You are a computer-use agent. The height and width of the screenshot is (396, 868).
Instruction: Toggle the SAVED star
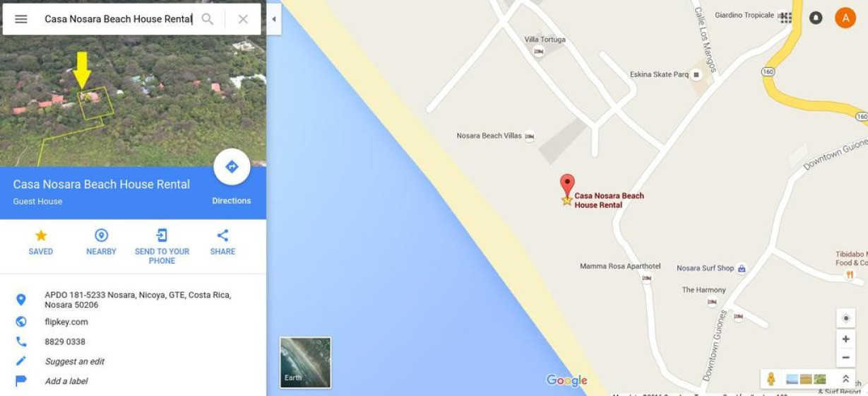coord(41,241)
